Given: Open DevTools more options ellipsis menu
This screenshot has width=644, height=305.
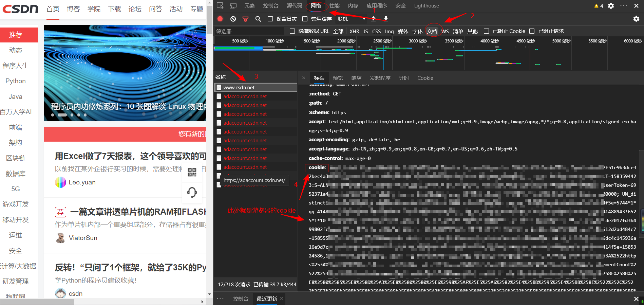Looking at the screenshot, I should click(x=624, y=6).
